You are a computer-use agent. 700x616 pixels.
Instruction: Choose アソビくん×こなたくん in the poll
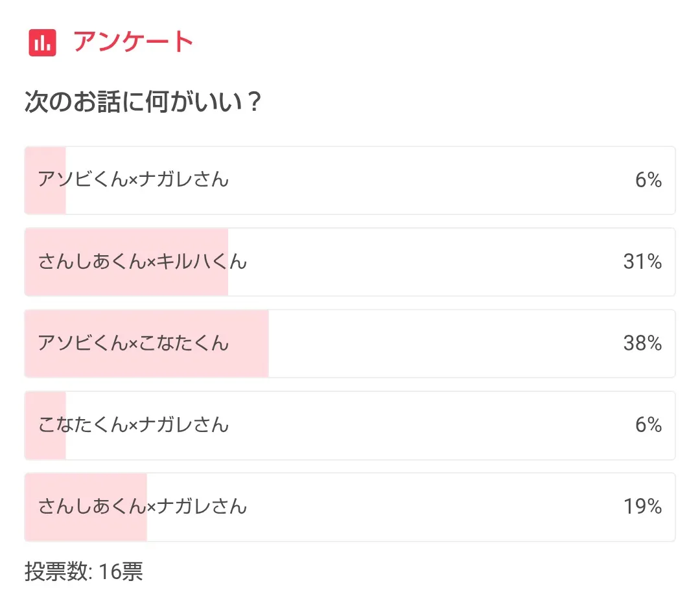(x=134, y=343)
